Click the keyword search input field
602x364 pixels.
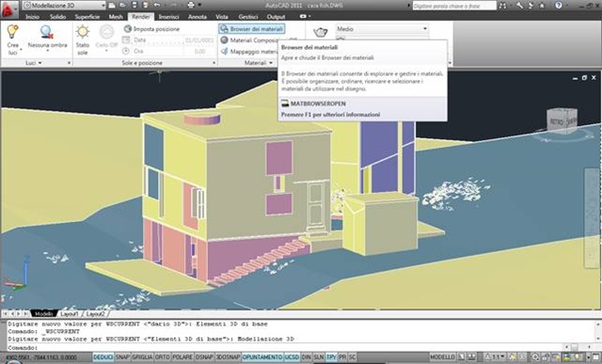coord(454,6)
